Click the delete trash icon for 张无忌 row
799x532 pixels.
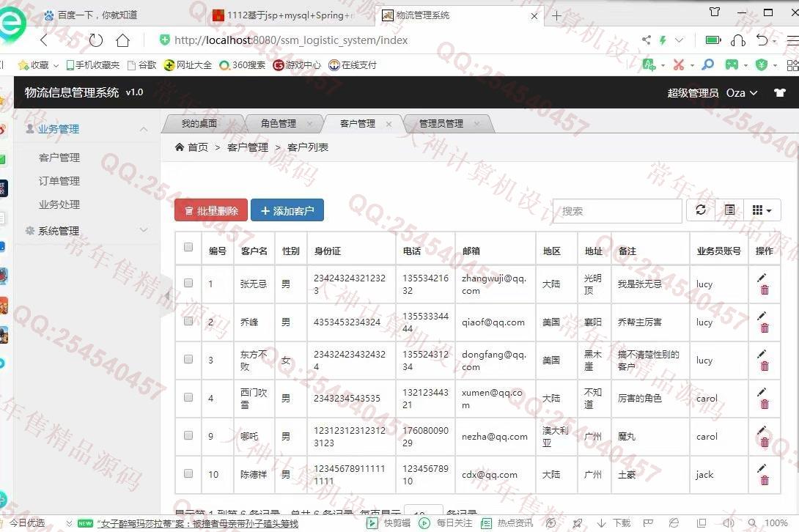765,290
